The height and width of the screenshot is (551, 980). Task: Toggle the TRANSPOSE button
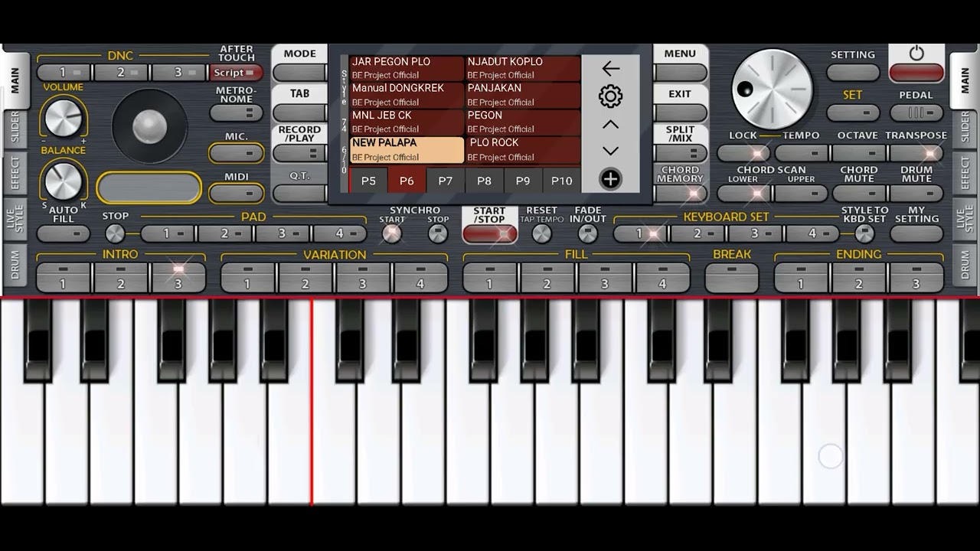click(x=916, y=153)
